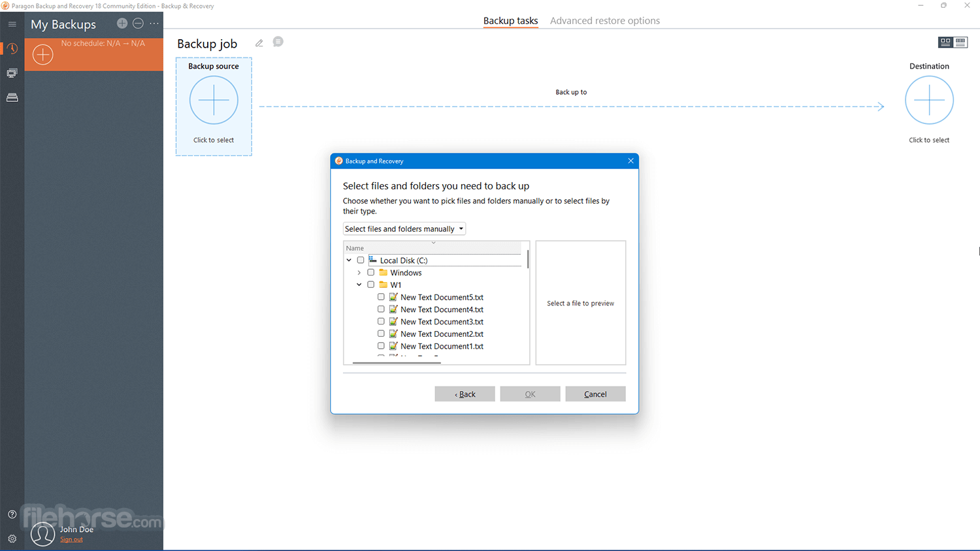
Task: Switch to Advanced restore options tab
Action: click(605, 21)
